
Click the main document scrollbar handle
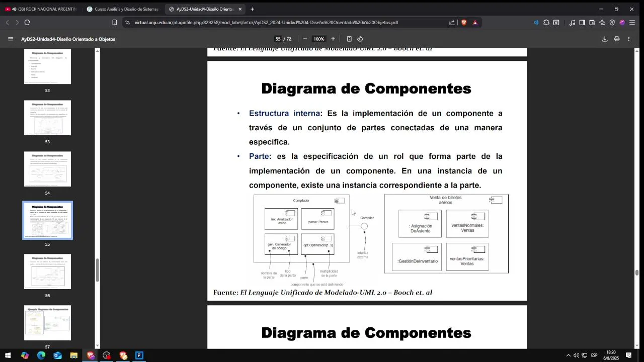(x=637, y=273)
